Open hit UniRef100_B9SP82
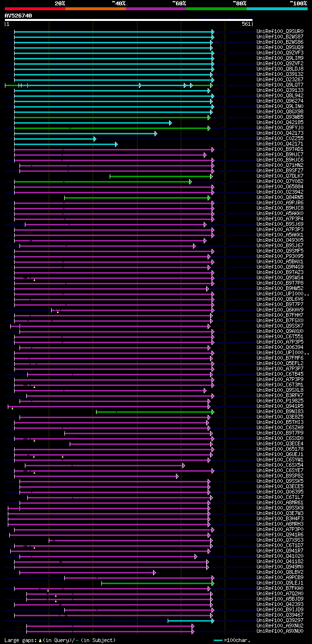Screen dimensions: 312x644 click(x=280, y=476)
